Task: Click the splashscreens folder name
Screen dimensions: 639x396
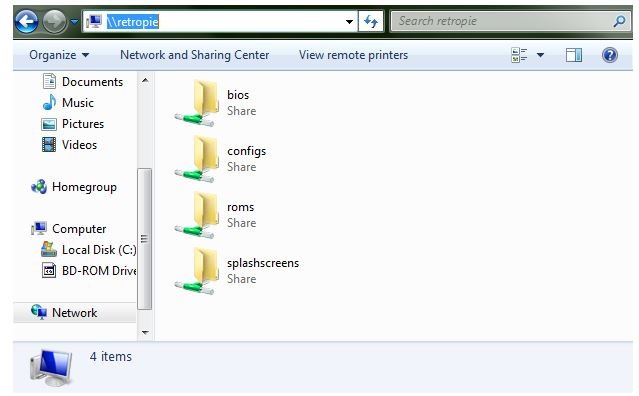Action: pos(263,263)
